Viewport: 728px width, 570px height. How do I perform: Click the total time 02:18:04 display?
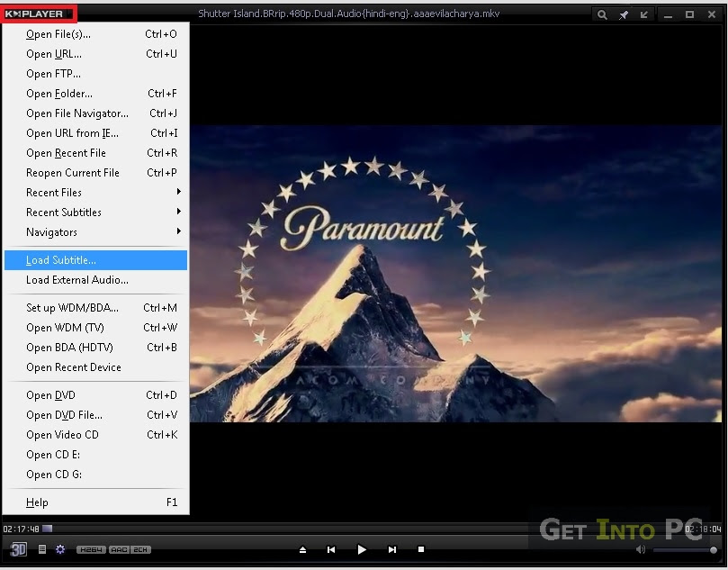coord(703,529)
